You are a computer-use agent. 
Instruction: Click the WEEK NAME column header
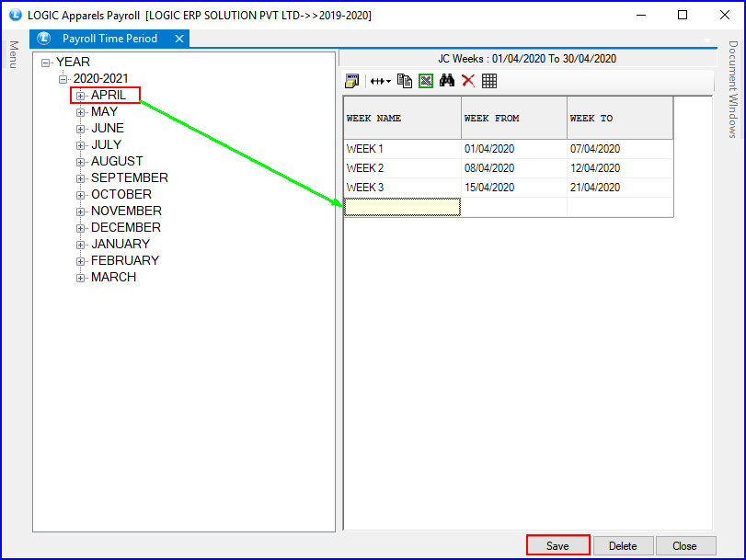point(403,118)
